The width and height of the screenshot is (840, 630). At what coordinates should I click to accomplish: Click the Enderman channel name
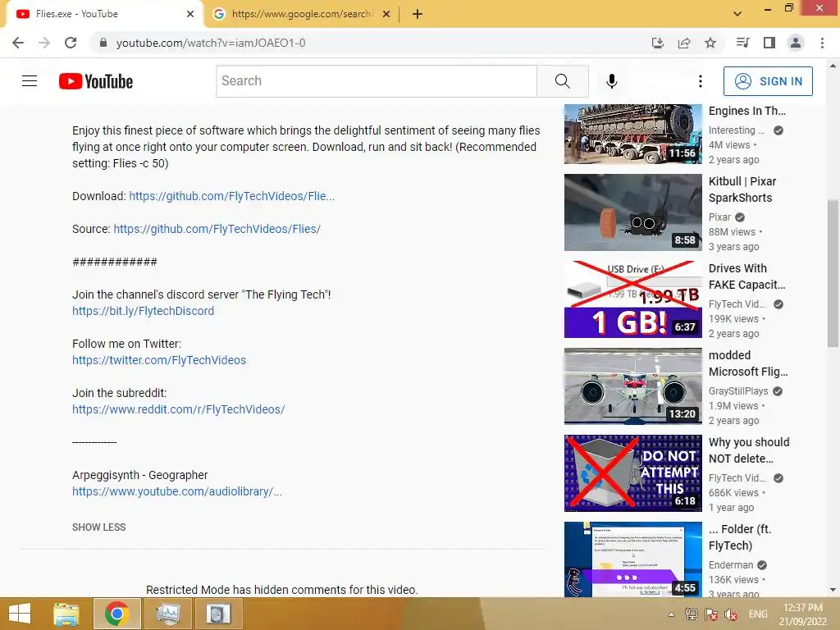[x=731, y=564]
